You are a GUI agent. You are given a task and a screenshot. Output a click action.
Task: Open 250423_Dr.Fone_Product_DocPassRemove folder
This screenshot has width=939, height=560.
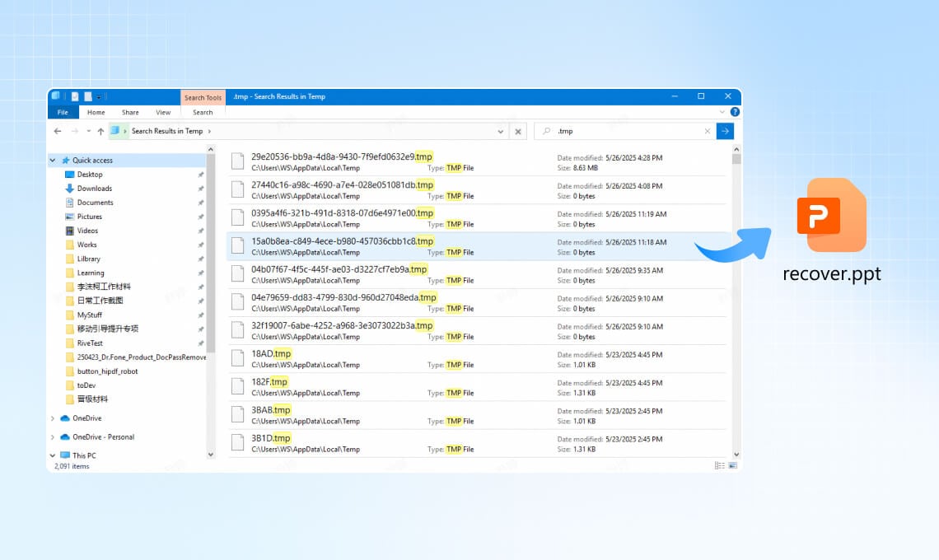[142, 357]
